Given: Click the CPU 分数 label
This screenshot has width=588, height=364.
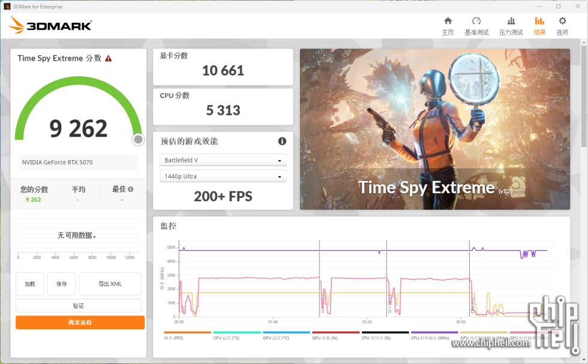Looking at the screenshot, I should pos(175,95).
